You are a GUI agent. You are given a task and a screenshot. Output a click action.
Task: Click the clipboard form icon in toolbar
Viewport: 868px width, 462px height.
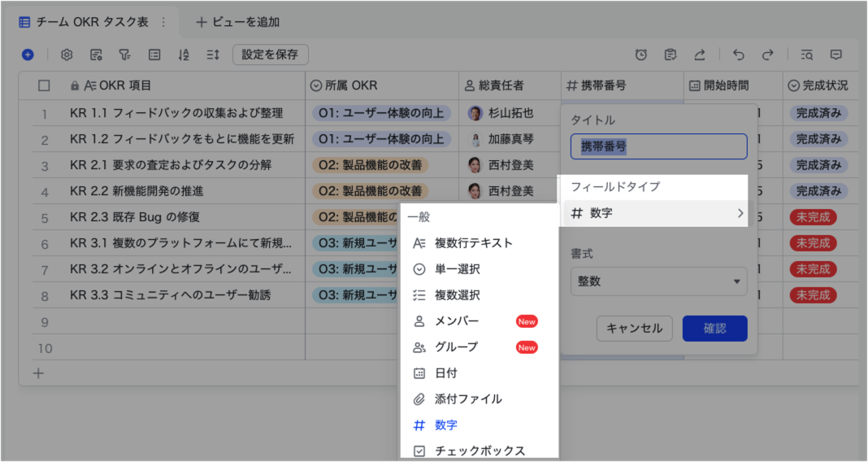671,54
